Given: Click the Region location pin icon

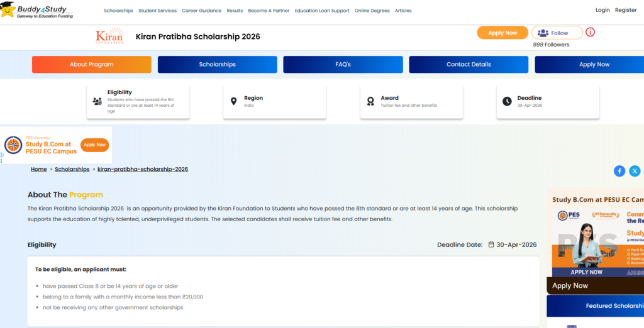Looking at the screenshot, I should 234,101.
